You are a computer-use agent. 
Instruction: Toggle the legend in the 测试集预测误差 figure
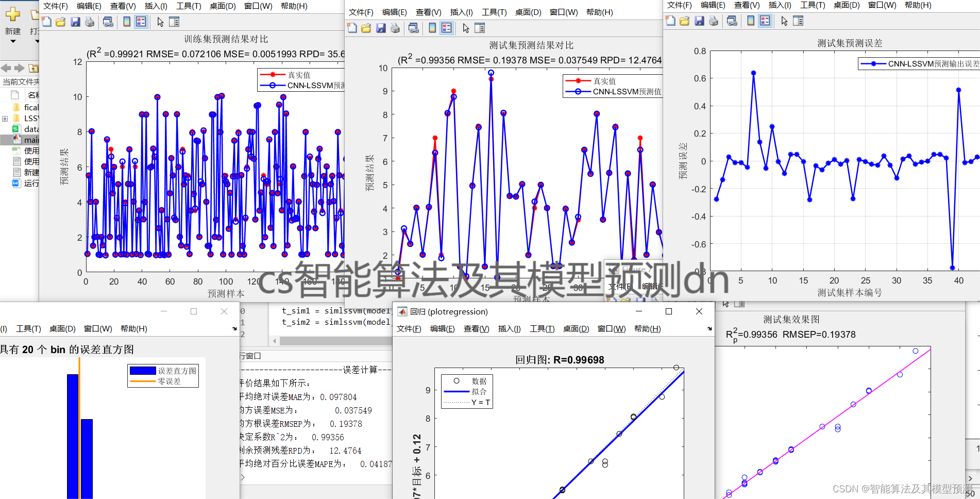tap(764, 21)
